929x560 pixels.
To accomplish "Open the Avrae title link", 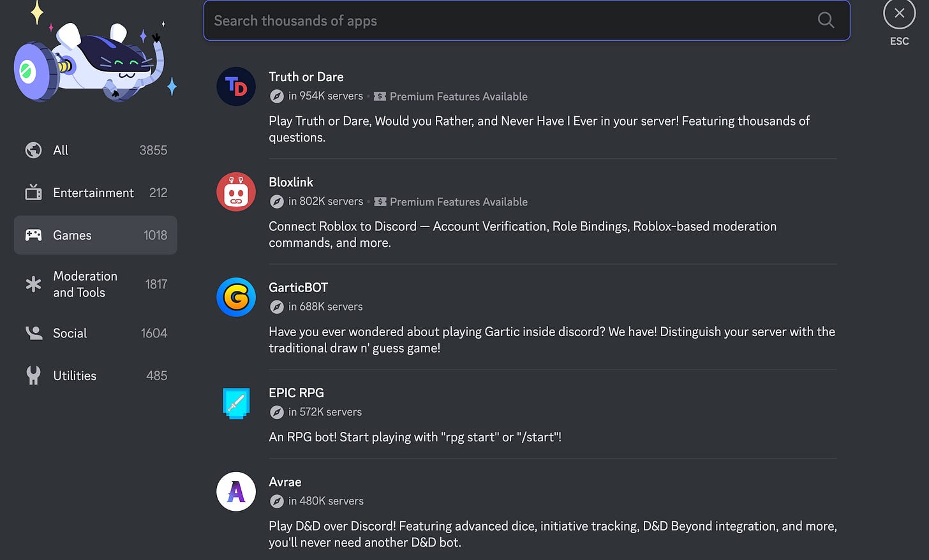I will [x=285, y=482].
